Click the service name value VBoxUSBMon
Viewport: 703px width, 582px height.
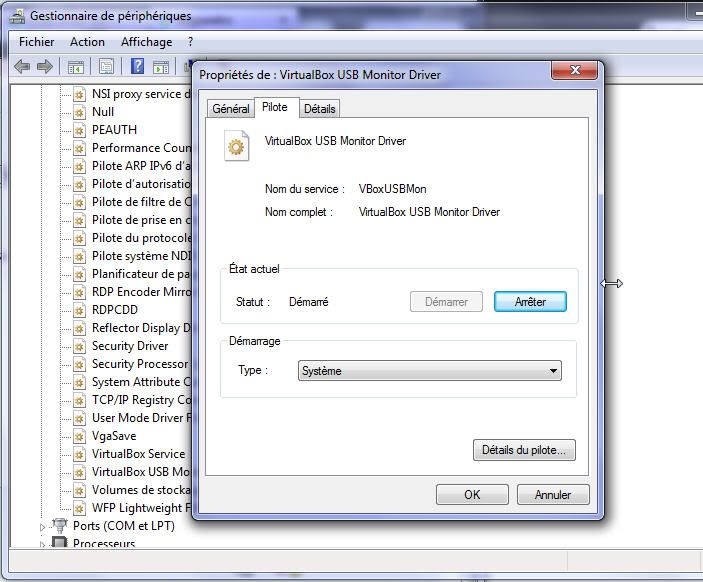point(392,189)
